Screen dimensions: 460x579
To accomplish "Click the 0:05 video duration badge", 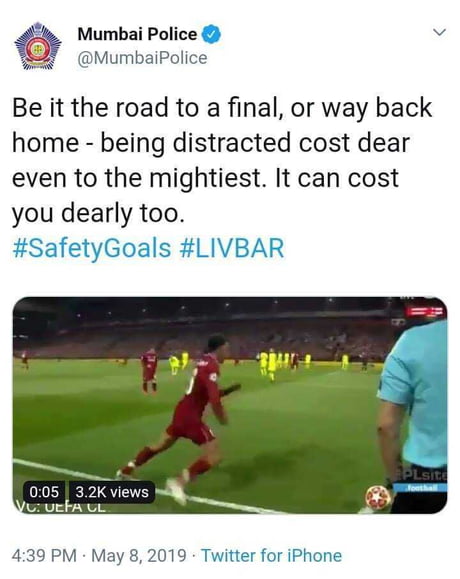I will [x=44, y=492].
